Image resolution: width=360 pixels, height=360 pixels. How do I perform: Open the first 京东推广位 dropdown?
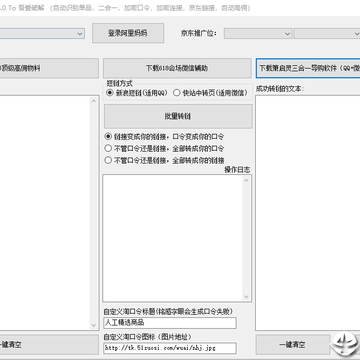click(x=258, y=33)
